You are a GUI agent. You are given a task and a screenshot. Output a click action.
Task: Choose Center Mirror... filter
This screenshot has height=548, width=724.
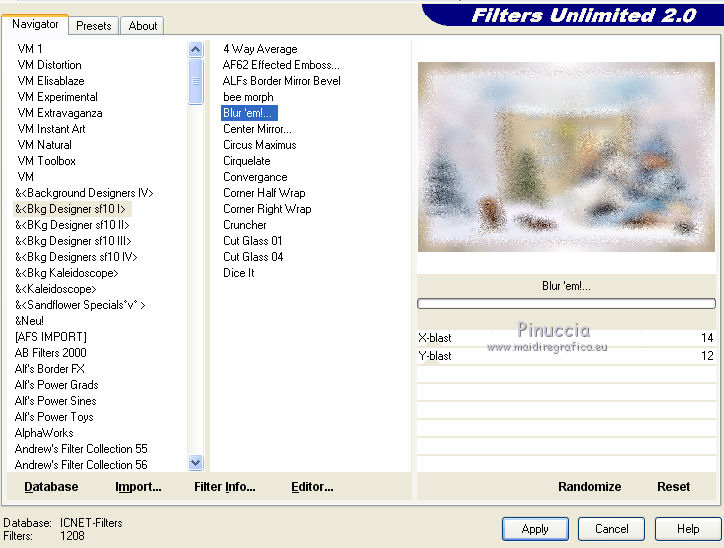click(257, 129)
